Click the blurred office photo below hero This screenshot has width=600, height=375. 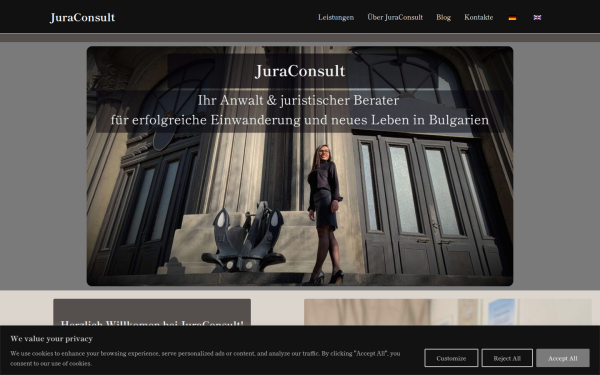tap(448, 312)
